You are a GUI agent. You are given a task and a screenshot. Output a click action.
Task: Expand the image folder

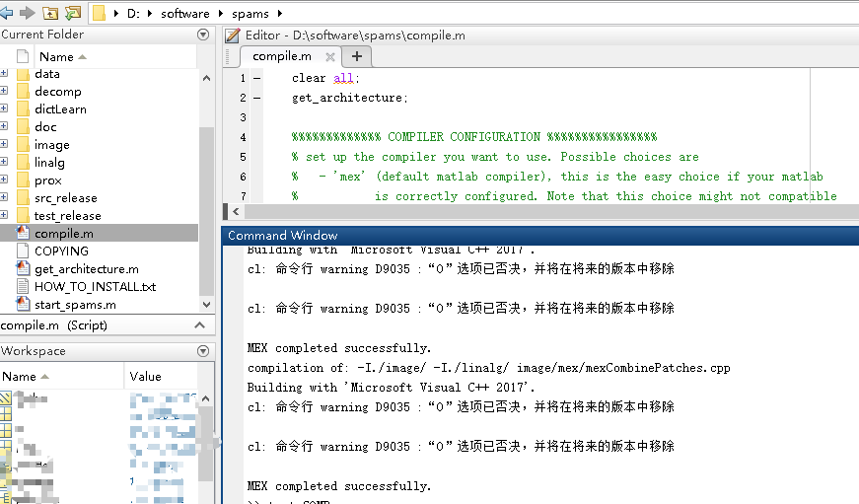[4, 144]
